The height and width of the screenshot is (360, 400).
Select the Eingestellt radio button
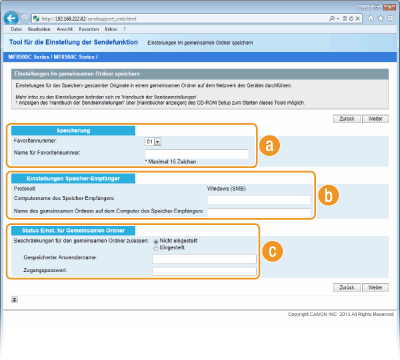(x=156, y=248)
